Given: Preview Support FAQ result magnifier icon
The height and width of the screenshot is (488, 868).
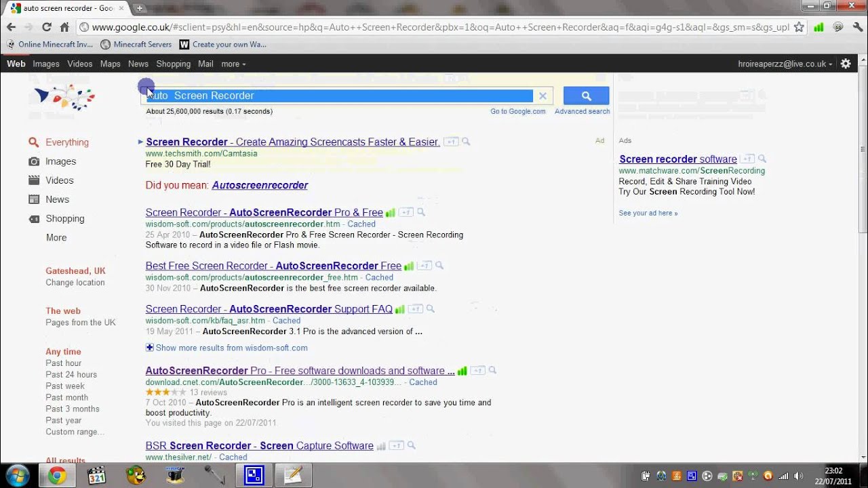Looking at the screenshot, I should (431, 308).
